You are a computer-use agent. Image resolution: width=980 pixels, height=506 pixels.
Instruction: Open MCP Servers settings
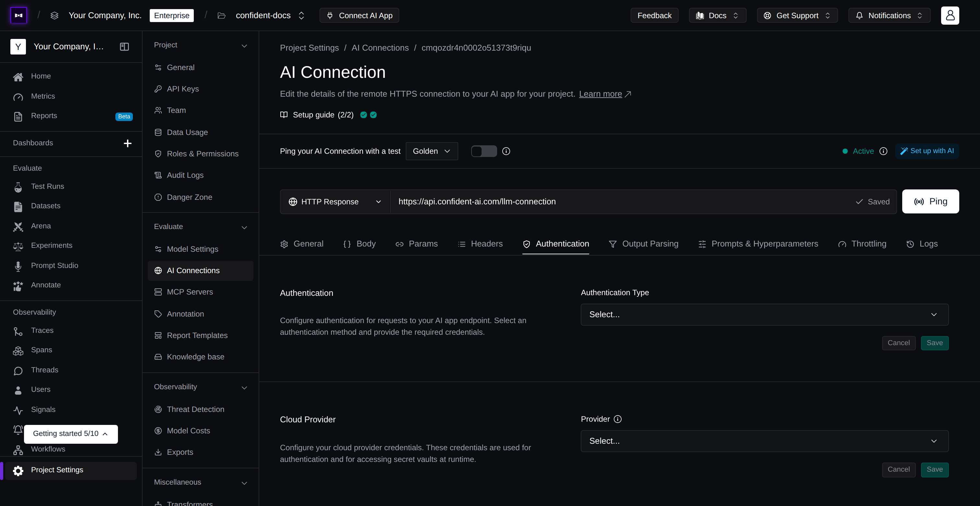pos(201,292)
